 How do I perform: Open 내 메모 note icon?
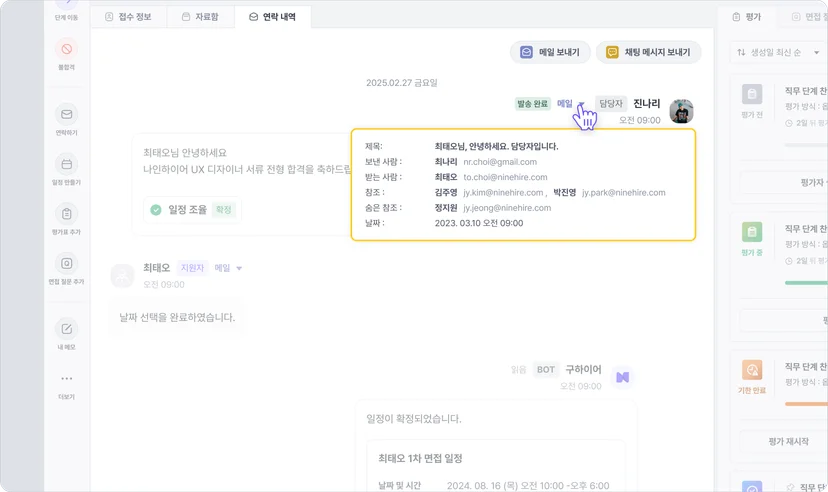(x=67, y=329)
